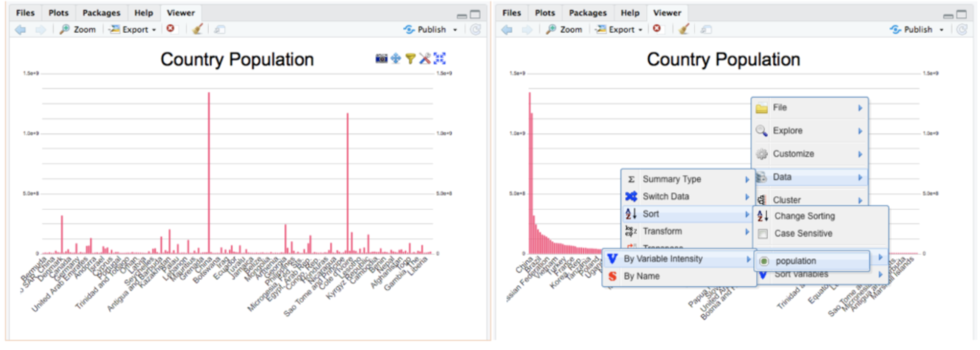Switch to Help tab in left pane

pos(143,13)
